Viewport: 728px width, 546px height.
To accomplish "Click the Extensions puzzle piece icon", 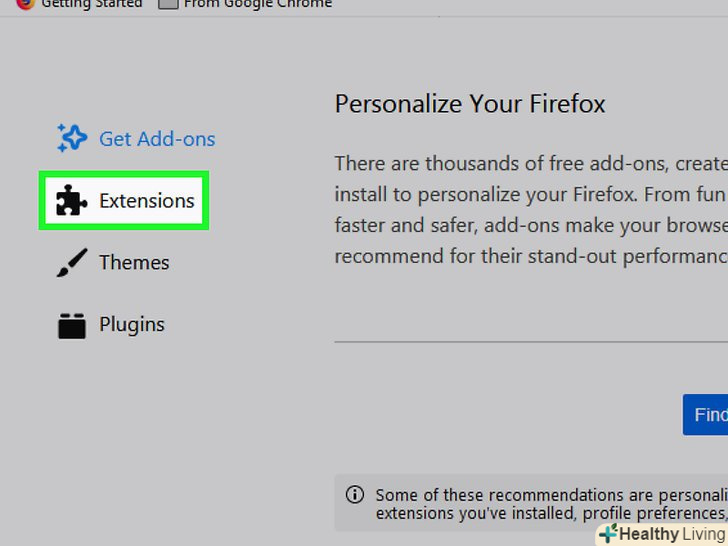I will [x=71, y=201].
